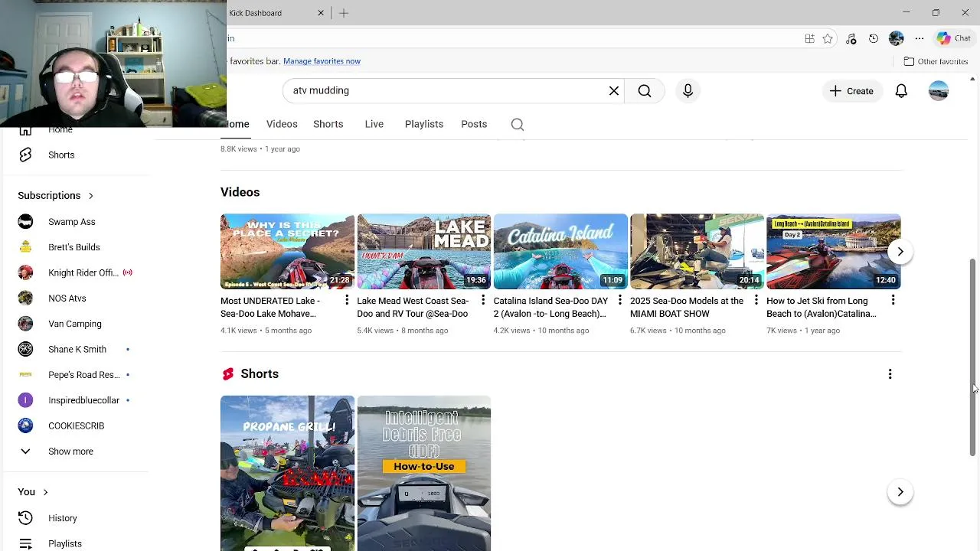Open Pepe's Road Res... subscription

(x=74, y=375)
